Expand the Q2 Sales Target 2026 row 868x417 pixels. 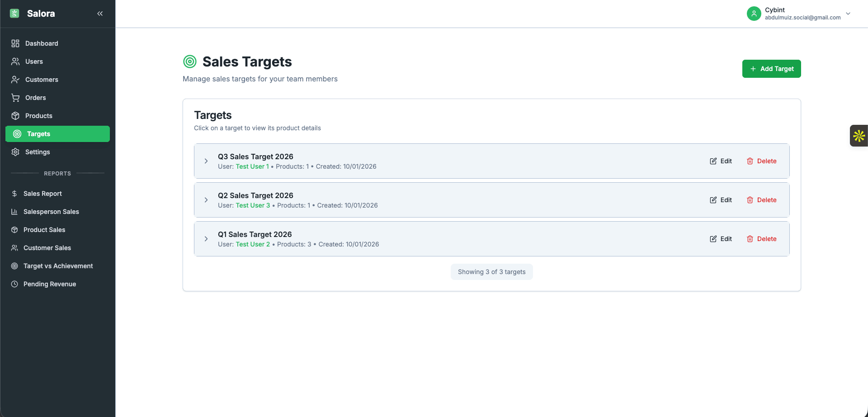(206, 200)
